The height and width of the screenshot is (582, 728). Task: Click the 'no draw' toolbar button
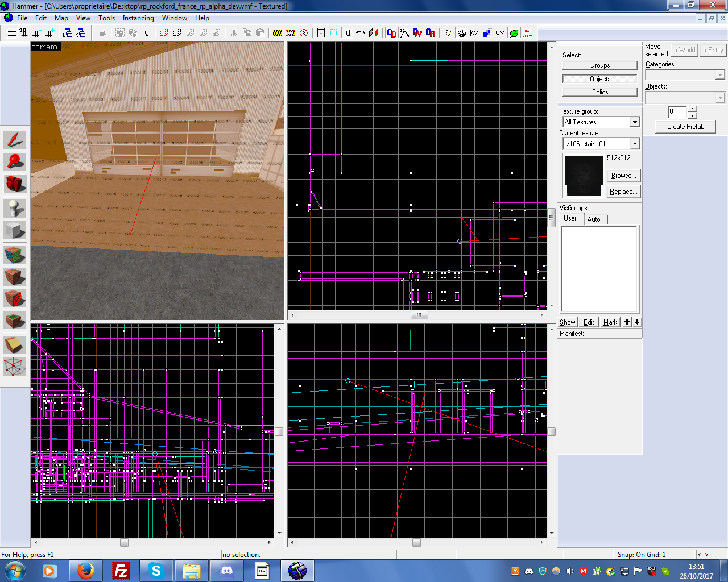[x=527, y=33]
